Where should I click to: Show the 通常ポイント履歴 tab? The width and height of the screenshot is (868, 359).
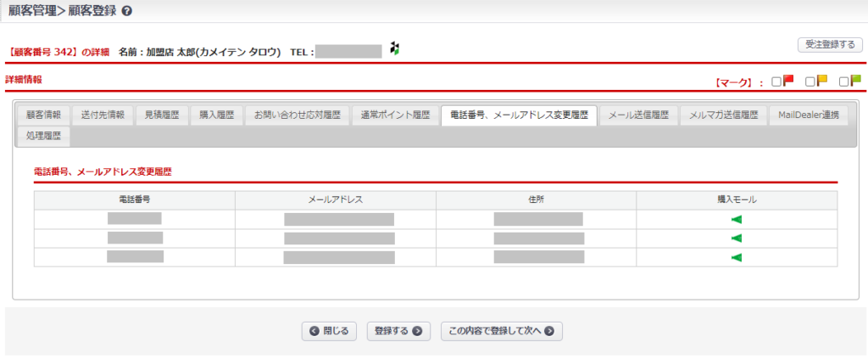point(395,115)
